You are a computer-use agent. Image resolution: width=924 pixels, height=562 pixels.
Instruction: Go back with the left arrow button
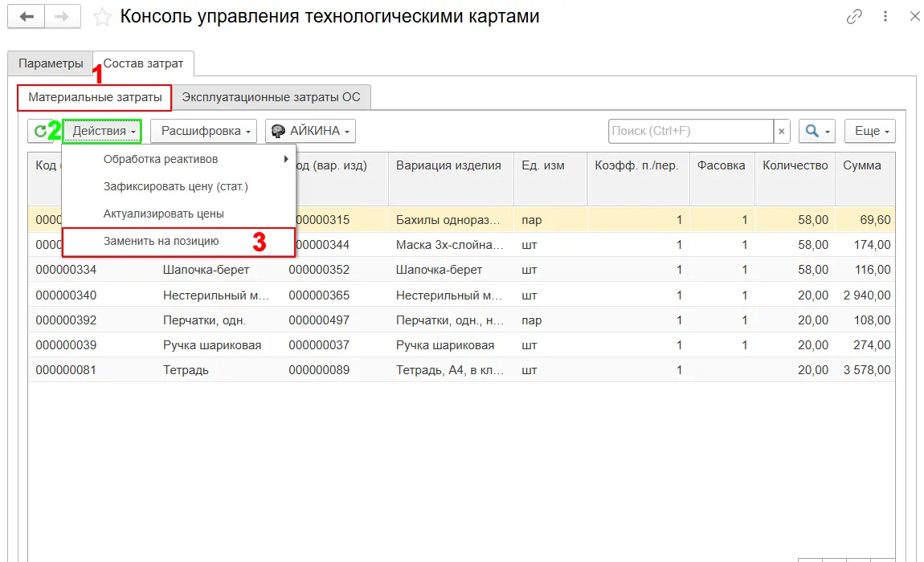[27, 17]
